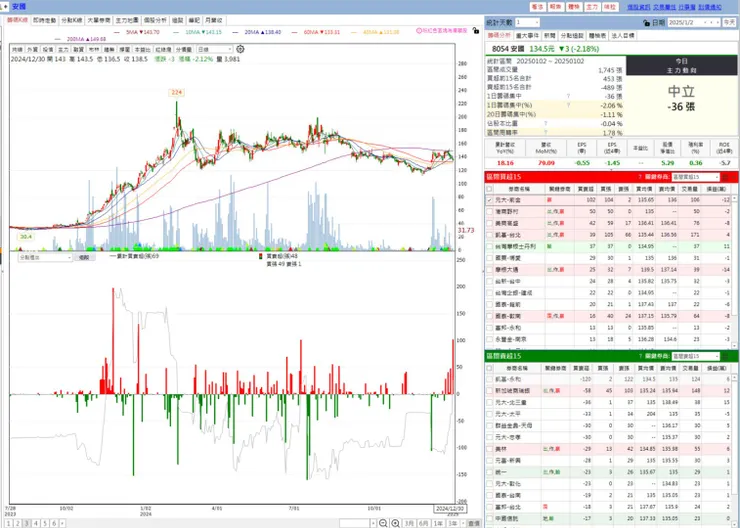Toggle the lock icon beside 日期
Screen dimensions: 740x528
point(646,23)
